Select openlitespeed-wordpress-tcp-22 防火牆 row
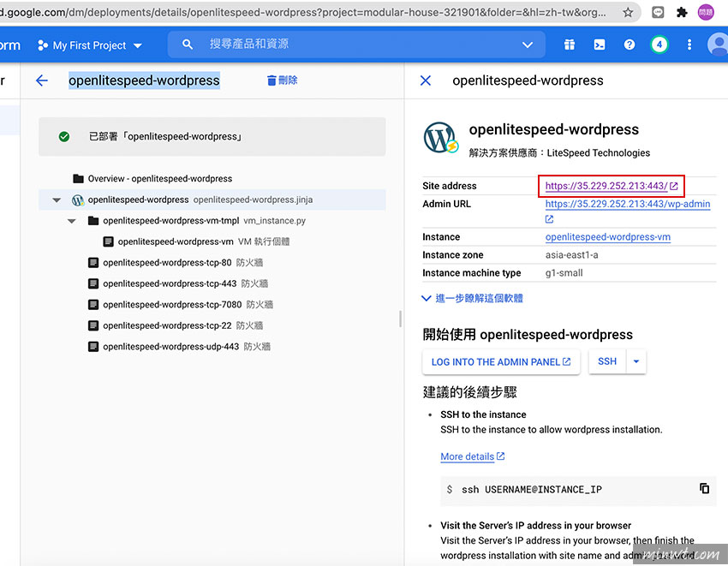728x566 pixels. click(212, 325)
